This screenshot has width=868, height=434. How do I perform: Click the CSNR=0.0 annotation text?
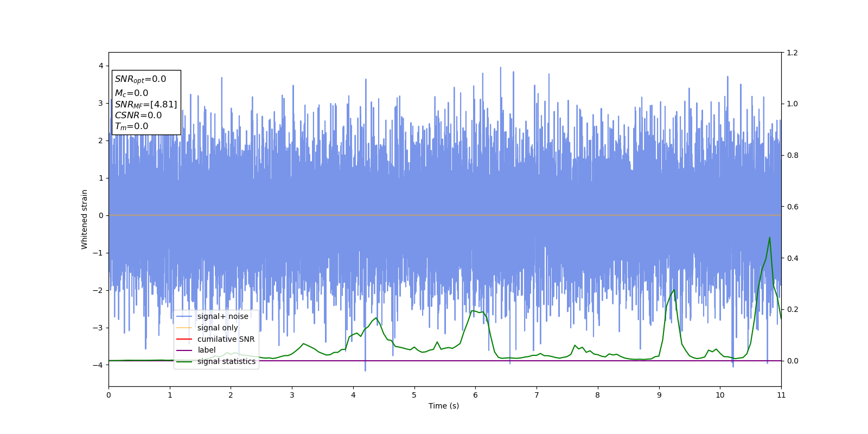138,115
